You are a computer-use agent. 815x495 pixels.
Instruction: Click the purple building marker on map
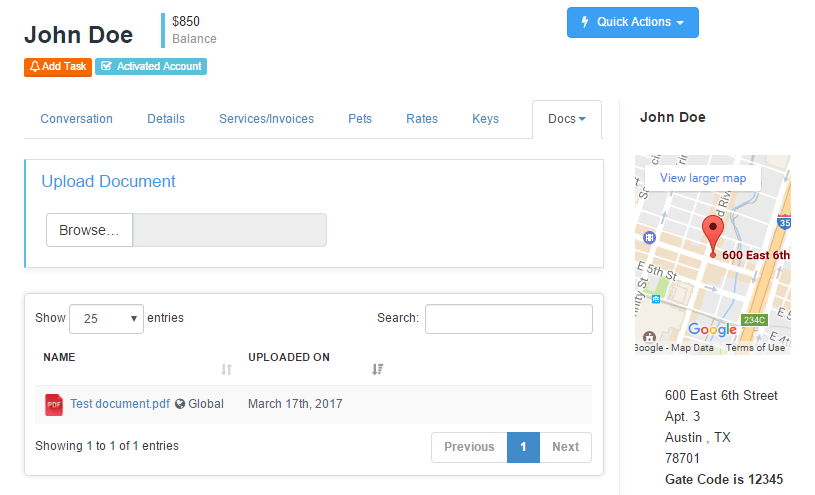coord(649,238)
